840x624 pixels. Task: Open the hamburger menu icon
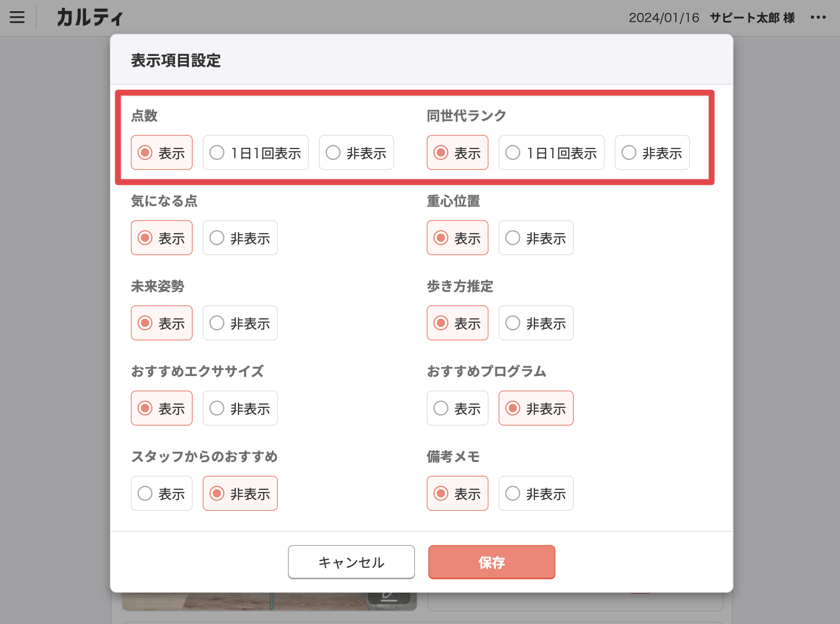tap(17, 18)
